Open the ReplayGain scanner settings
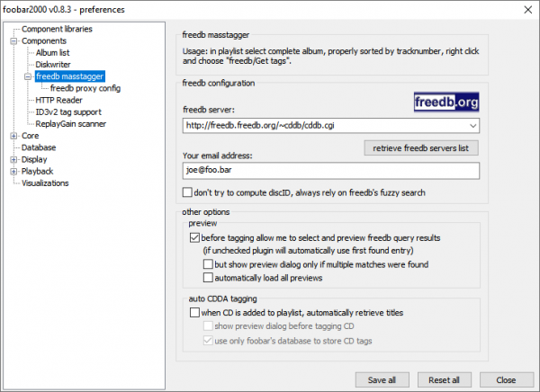 point(73,124)
